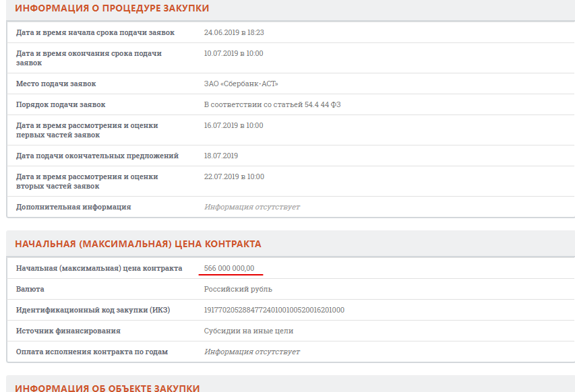Click row label 'Начальная (максимальная) цена контракта'
Viewport: 575px width, 392px height.
point(99,269)
